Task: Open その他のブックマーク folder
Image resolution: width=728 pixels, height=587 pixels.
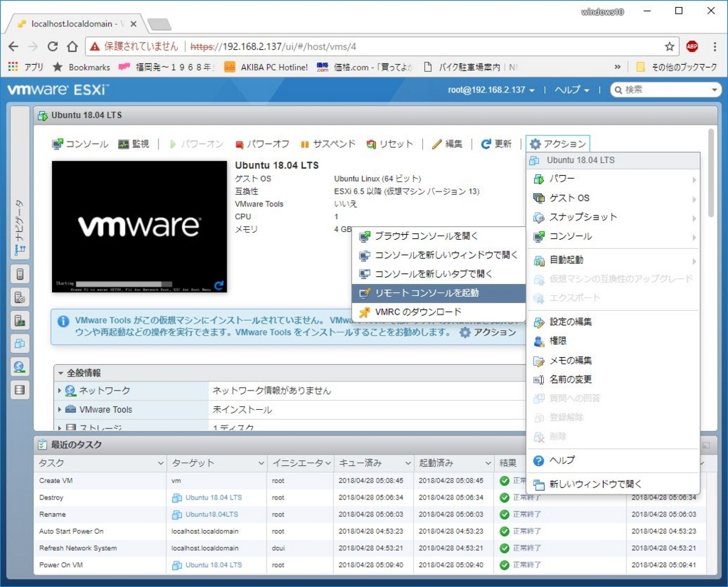Action: tap(677, 67)
